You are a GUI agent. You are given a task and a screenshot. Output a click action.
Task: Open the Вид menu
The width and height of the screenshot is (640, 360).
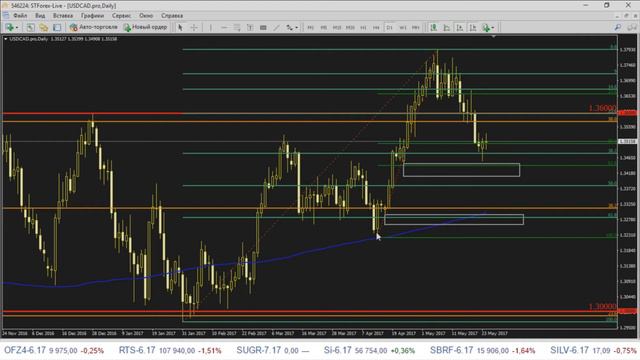point(40,16)
